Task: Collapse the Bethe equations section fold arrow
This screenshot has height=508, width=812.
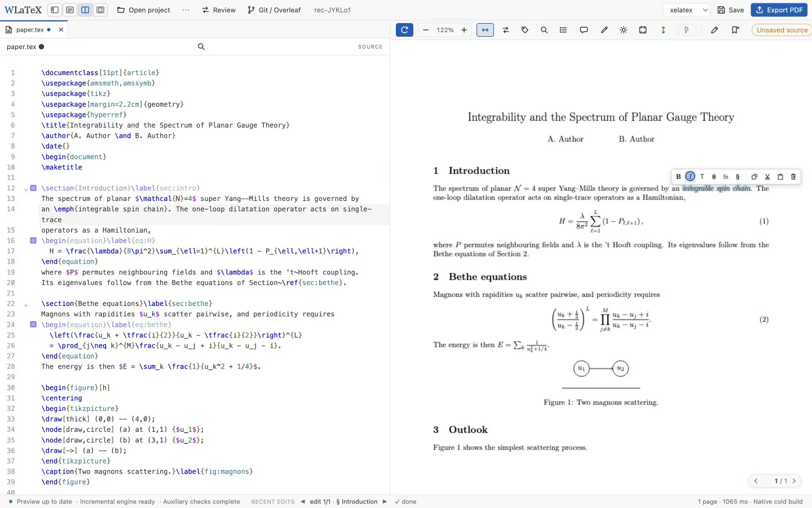Action: tap(26, 305)
